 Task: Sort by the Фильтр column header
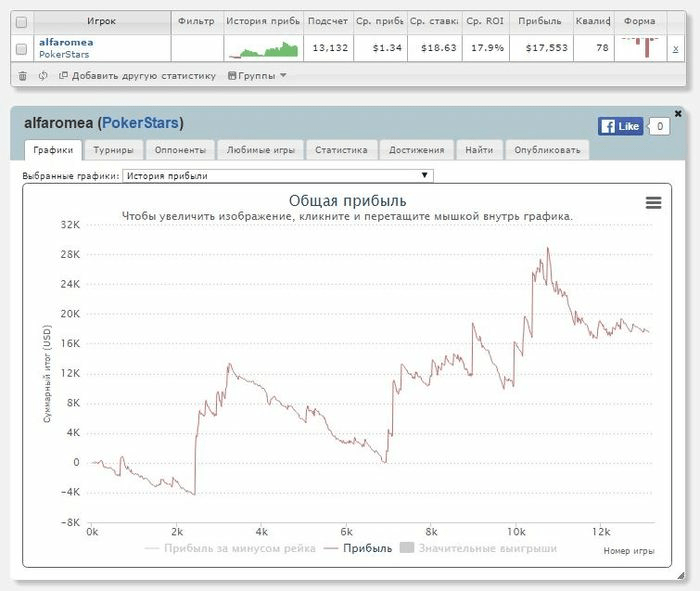(196, 21)
